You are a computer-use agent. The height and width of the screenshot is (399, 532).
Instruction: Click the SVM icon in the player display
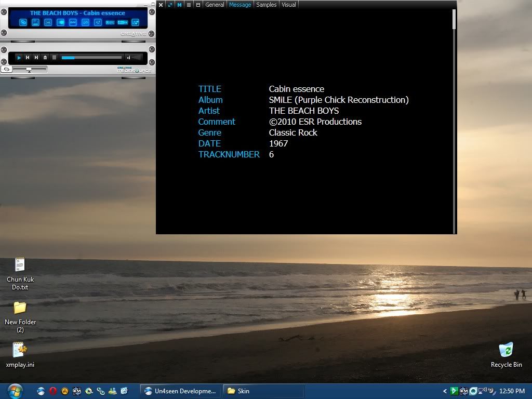click(x=73, y=23)
